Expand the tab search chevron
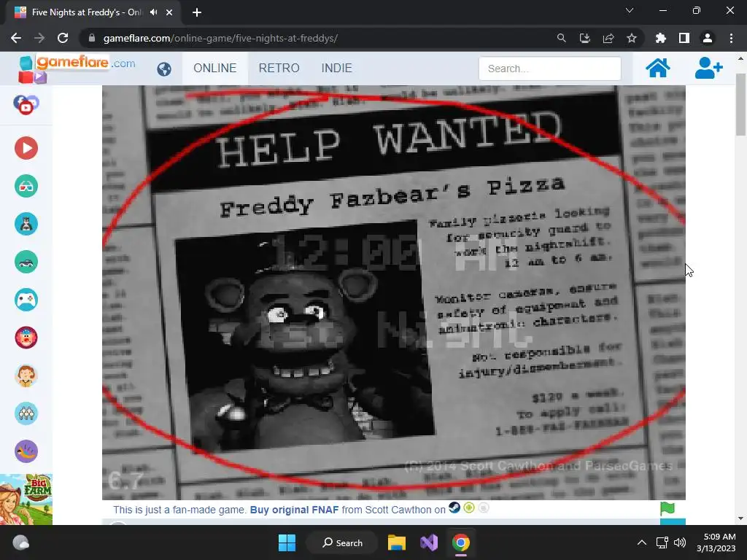 click(630, 10)
